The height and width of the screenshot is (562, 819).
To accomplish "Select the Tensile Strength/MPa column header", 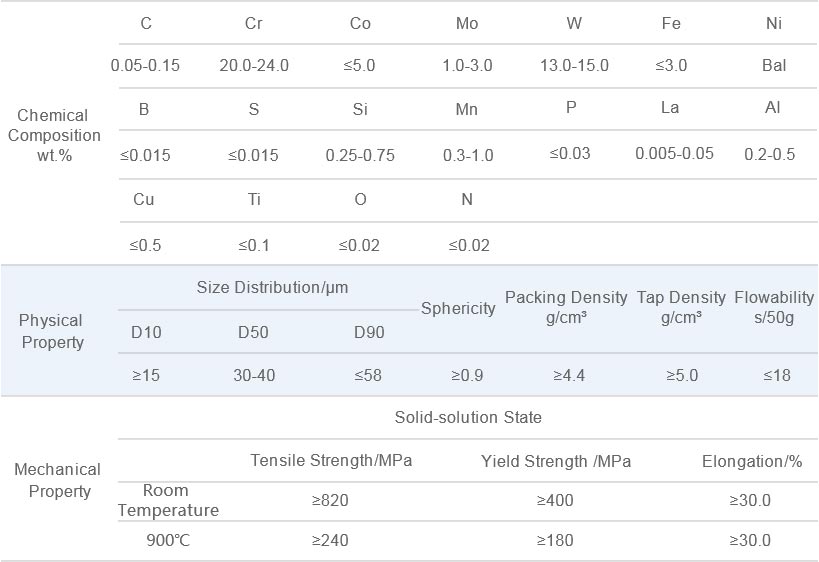I will 331,460.
